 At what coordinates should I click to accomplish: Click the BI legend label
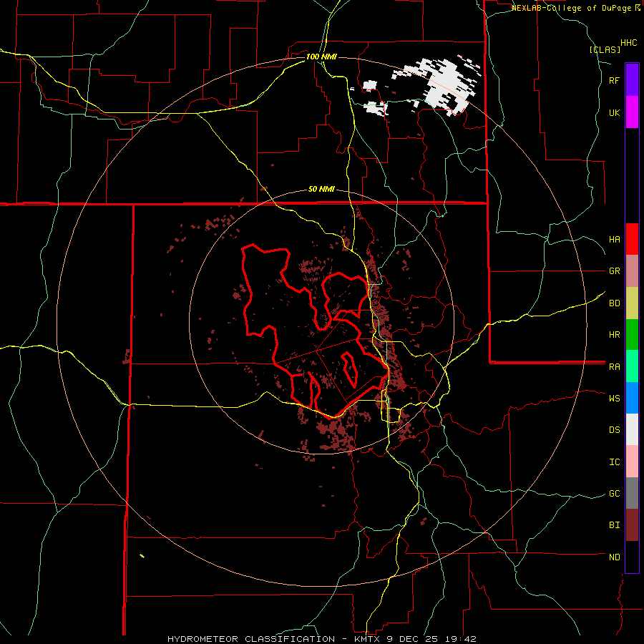(614, 525)
